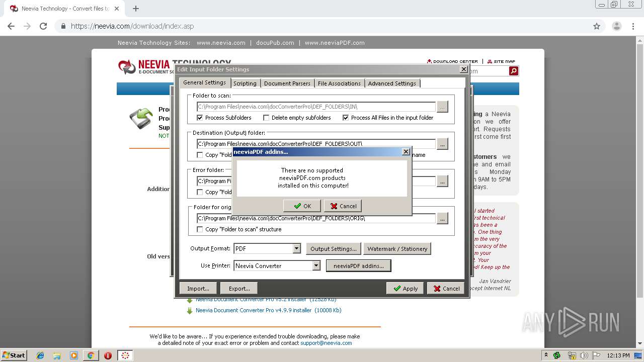Check Copy folder structure under Destination folder
Screen dimensions: 644x362
200,155
